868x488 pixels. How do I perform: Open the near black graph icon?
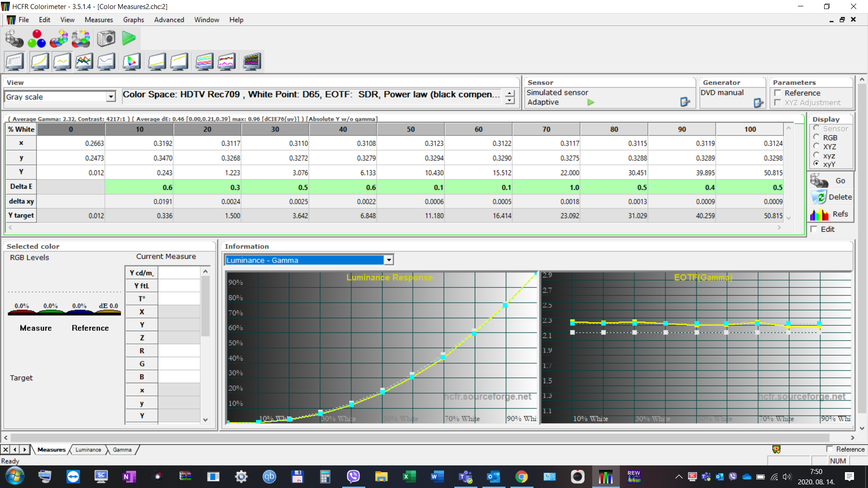tap(157, 61)
